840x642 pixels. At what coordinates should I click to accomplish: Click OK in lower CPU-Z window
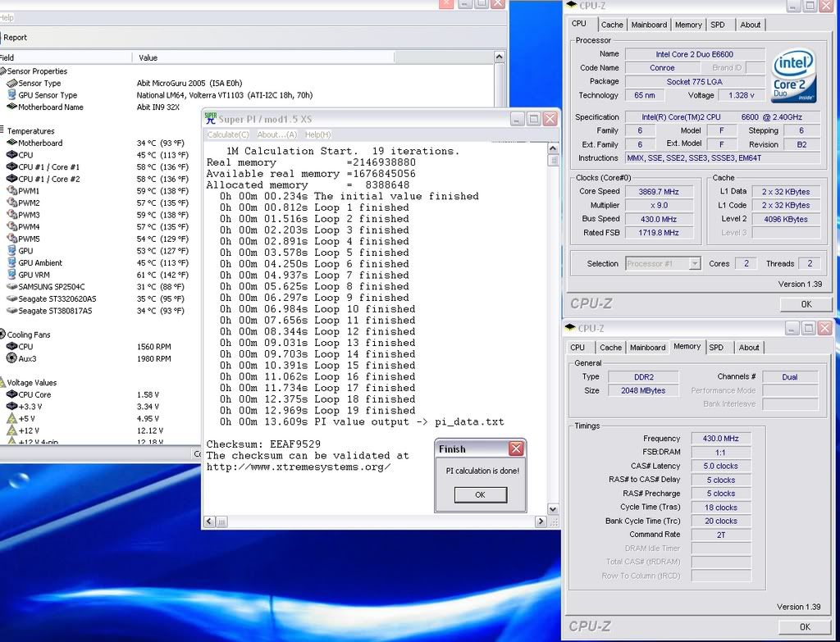coord(805,626)
